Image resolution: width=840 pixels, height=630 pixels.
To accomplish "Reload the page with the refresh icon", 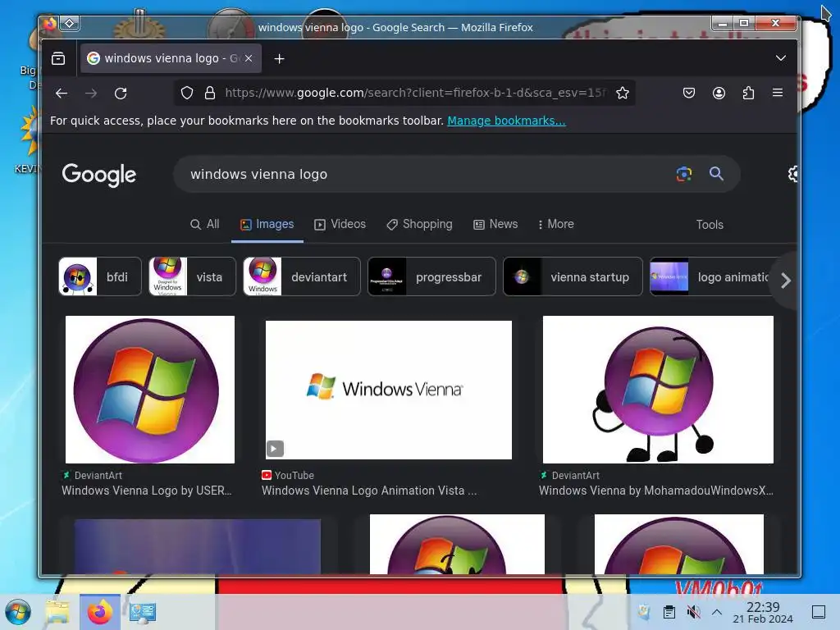I will tap(121, 94).
